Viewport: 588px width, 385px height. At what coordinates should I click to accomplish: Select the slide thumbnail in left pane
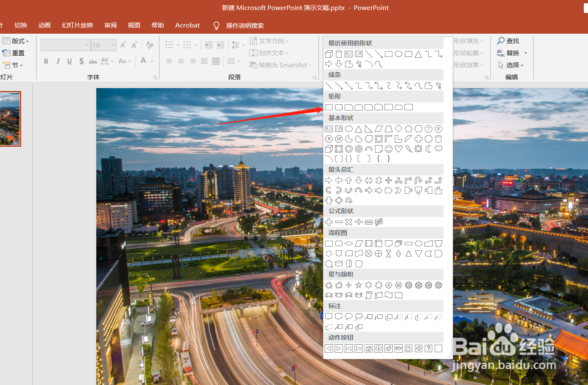pyautogui.click(x=10, y=119)
